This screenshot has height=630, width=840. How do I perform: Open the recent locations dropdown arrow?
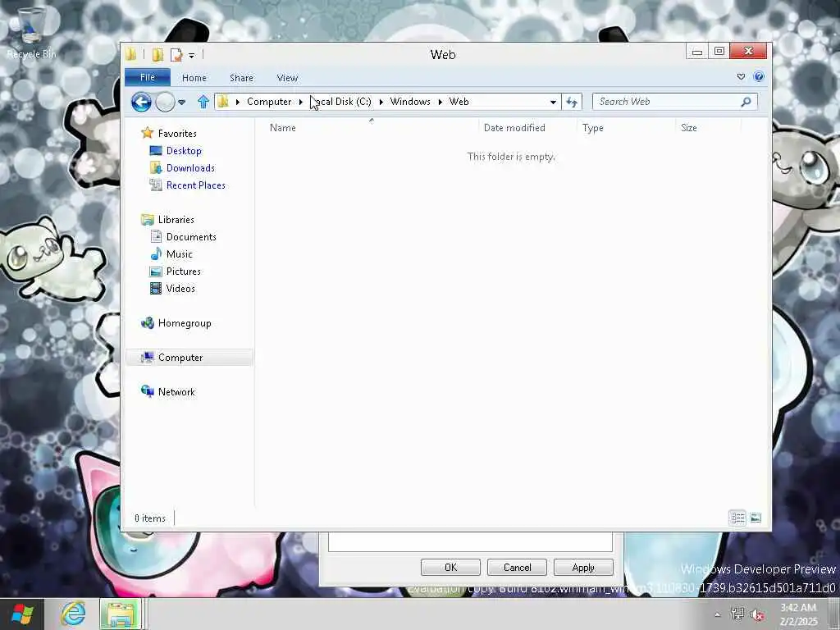181,102
